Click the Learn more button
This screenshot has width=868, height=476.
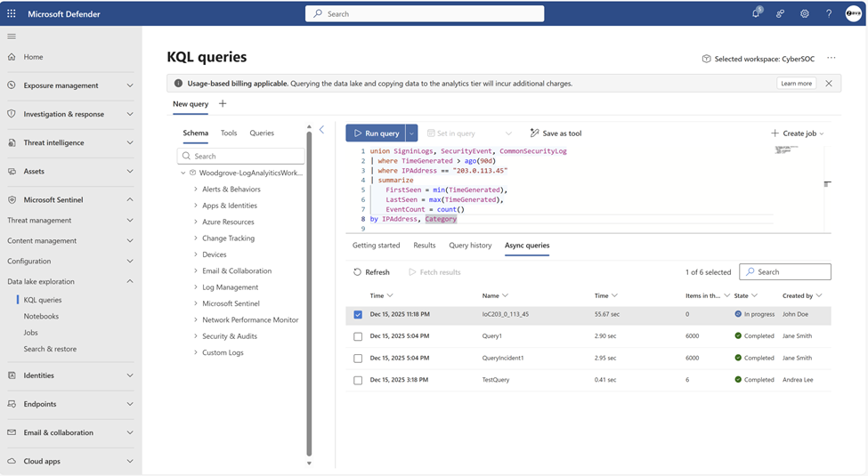point(796,84)
